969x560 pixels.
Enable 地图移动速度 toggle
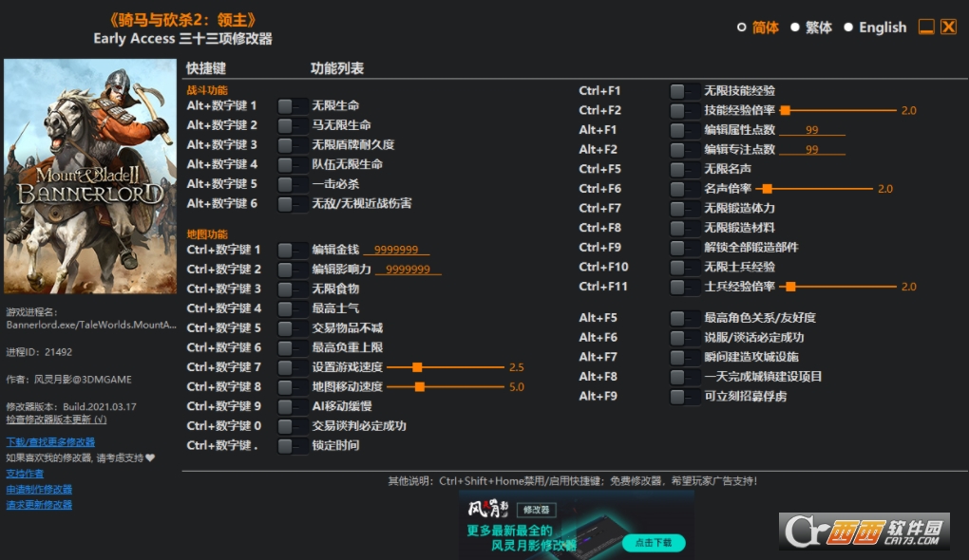[x=293, y=387]
